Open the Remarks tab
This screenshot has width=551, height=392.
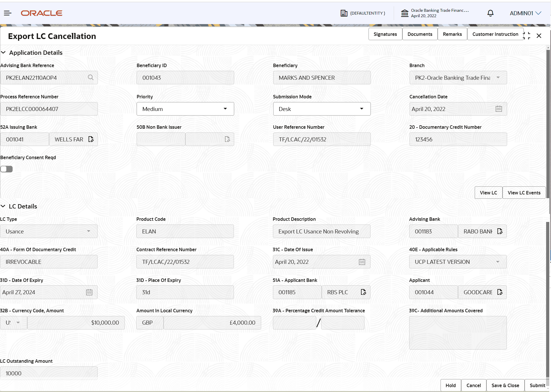452,34
